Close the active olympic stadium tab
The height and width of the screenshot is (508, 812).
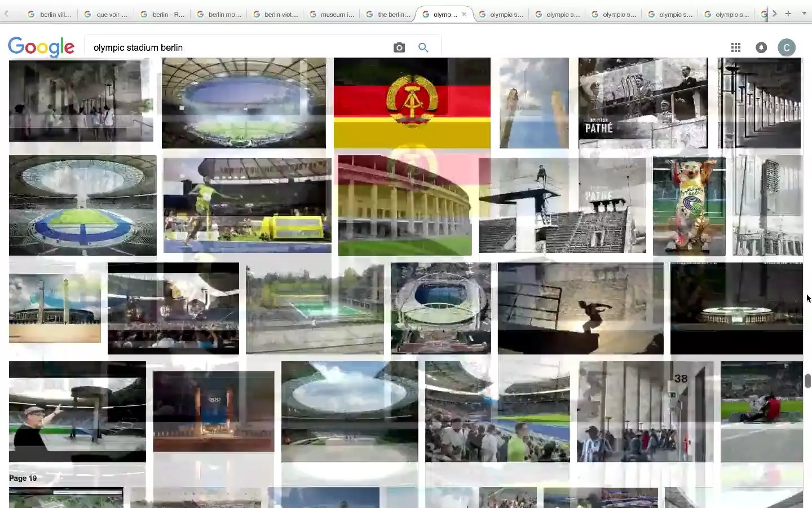[x=464, y=15]
